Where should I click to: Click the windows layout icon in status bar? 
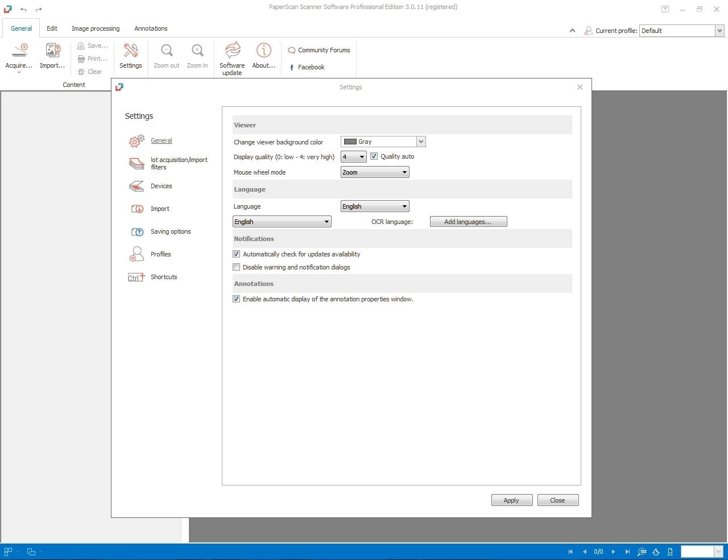[x=31, y=551]
